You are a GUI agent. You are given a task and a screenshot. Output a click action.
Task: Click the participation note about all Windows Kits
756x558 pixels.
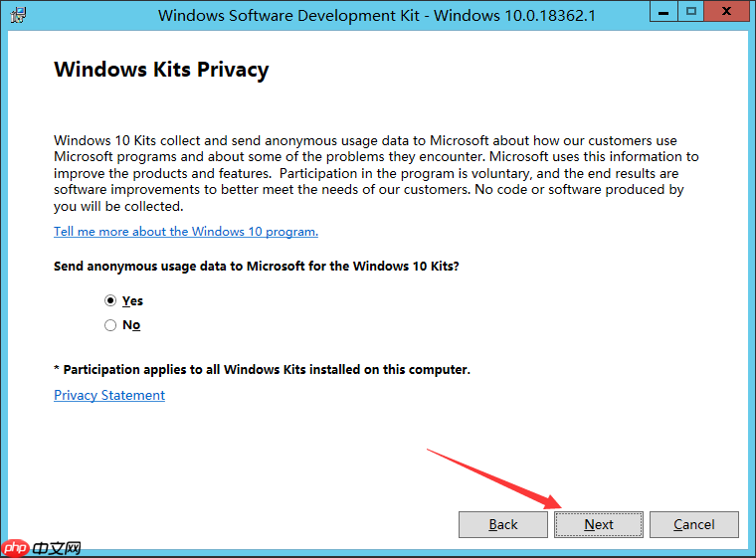pos(262,369)
